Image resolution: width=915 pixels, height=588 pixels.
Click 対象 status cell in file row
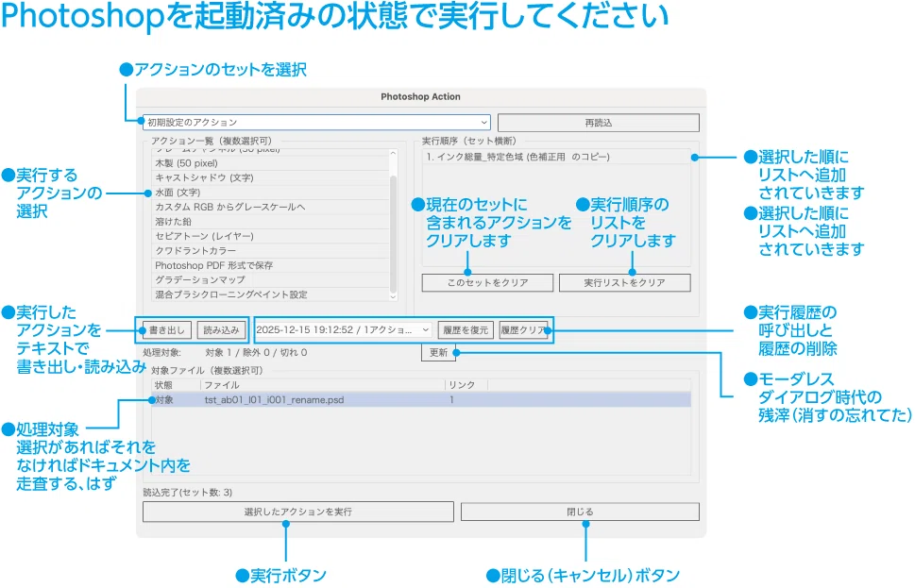pyautogui.click(x=164, y=400)
